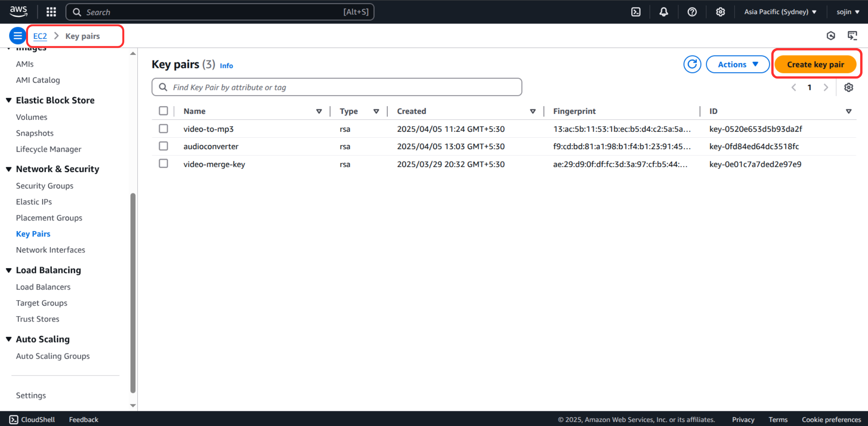The image size is (868, 426).
Task: Open Cookie preferences in footer
Action: click(831, 419)
